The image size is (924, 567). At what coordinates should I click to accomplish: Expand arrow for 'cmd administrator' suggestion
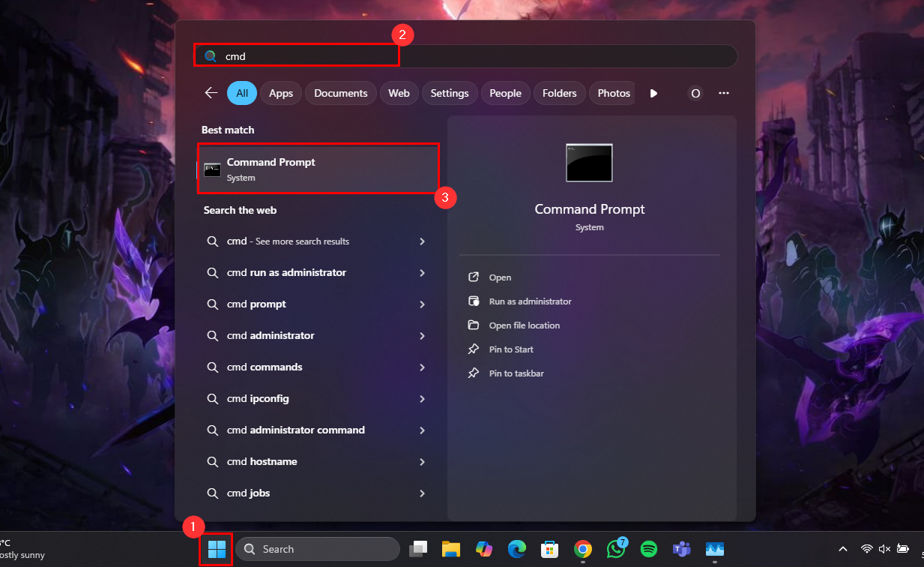tap(422, 336)
